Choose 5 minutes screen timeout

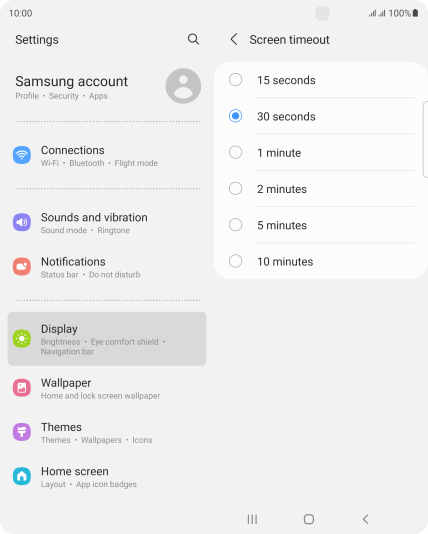coord(321,225)
